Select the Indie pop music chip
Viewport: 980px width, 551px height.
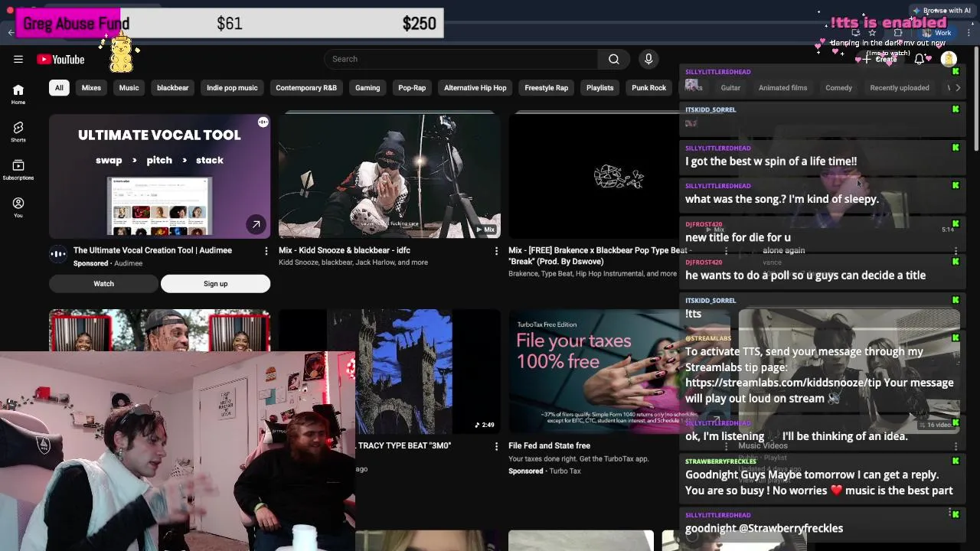232,88
